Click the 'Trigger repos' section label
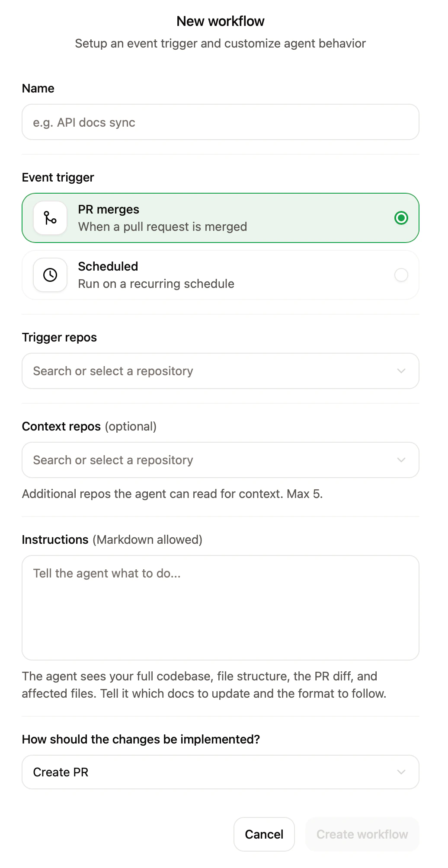 [x=59, y=337]
